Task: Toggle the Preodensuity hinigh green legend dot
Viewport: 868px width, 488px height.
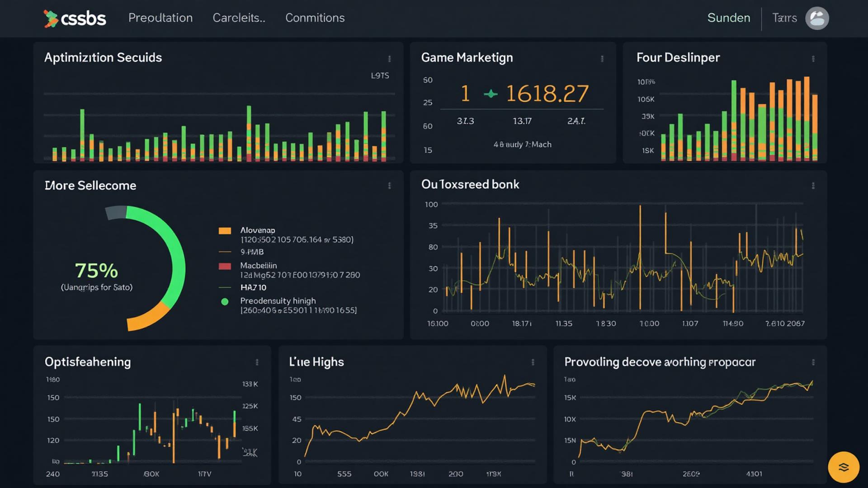Action: pos(225,301)
